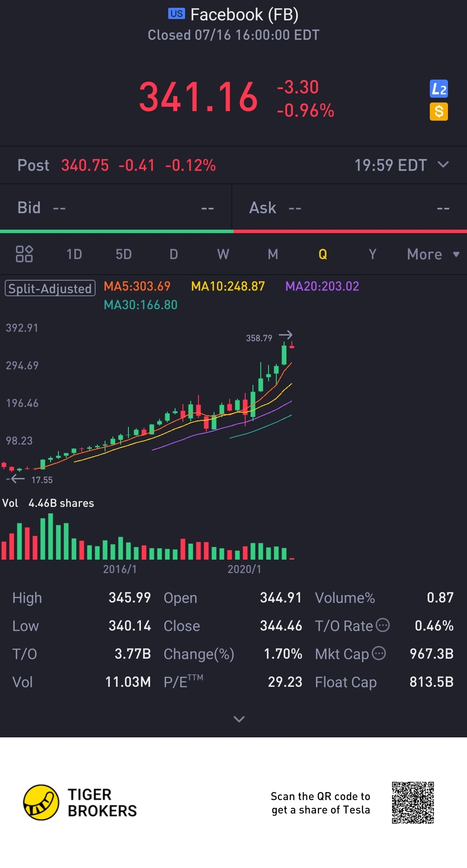Image resolution: width=467 pixels, height=868 pixels.
Task: Tap the arrow beside 358.79 high marker
Action: click(285, 335)
